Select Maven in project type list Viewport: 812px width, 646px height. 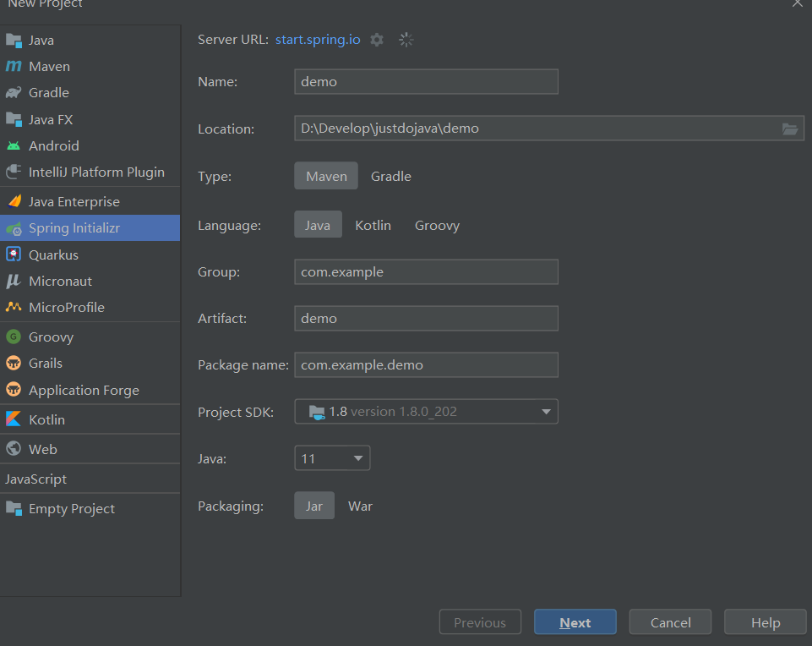tap(90, 66)
